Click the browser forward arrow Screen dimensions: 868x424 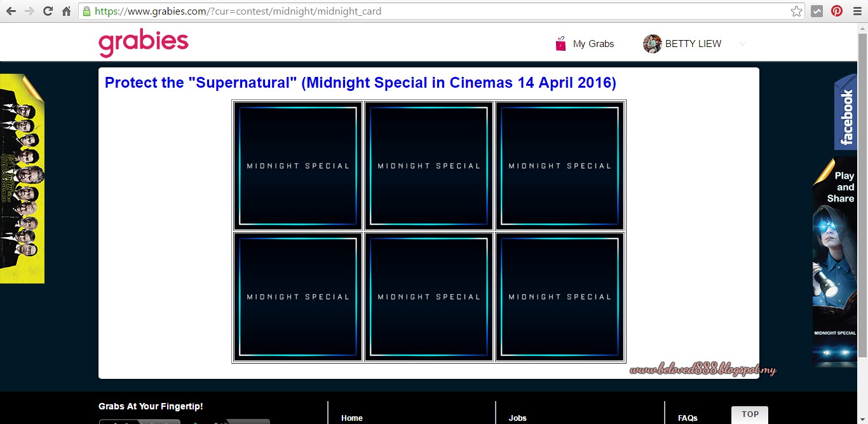coord(29,11)
